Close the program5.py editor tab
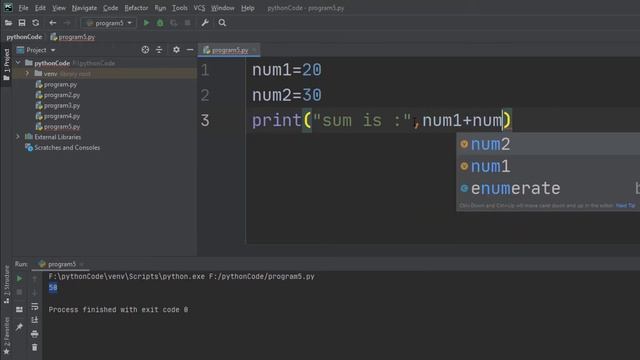Viewport: 640px width, 360px height. click(x=255, y=50)
